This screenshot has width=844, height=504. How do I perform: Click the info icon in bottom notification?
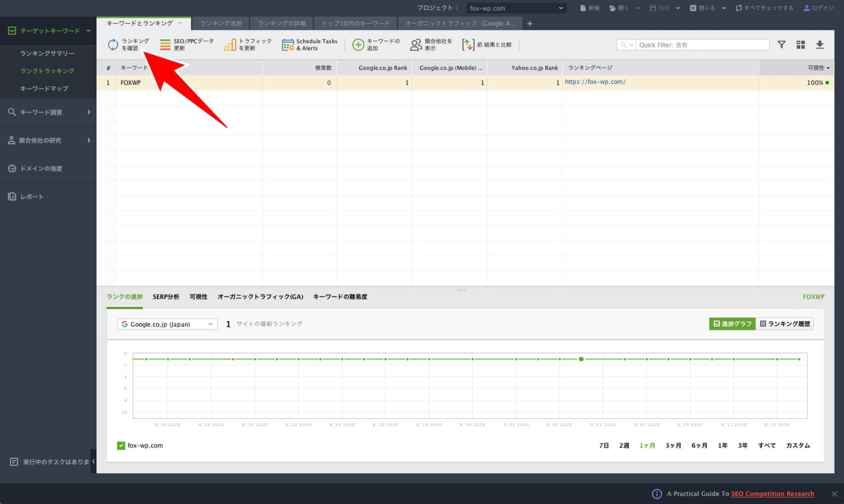click(657, 493)
